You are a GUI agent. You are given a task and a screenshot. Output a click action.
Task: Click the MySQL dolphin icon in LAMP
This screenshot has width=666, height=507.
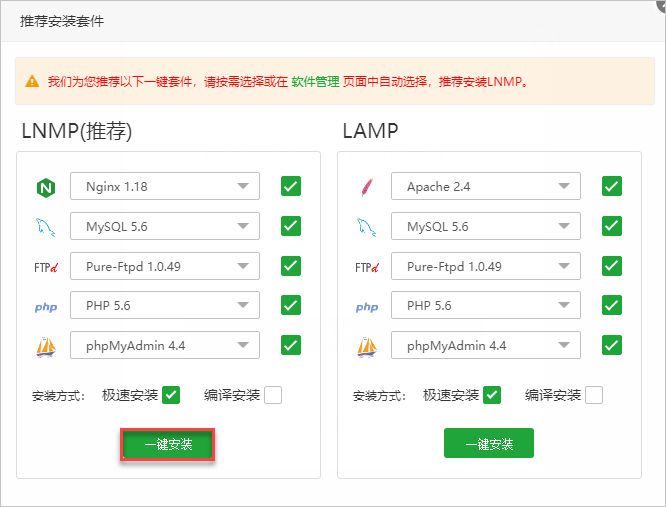coord(366,227)
